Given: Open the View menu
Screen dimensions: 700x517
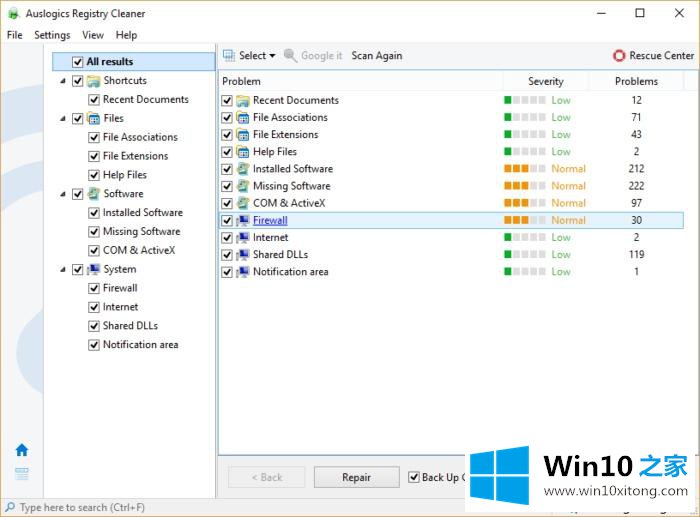Looking at the screenshot, I should tap(93, 35).
